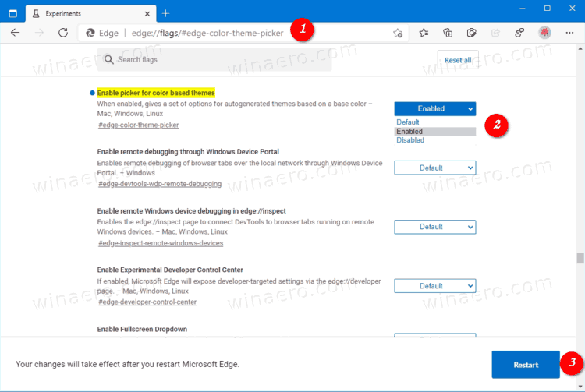This screenshot has height=392, width=585.
Task: Go back using the back arrow
Action: point(16,33)
